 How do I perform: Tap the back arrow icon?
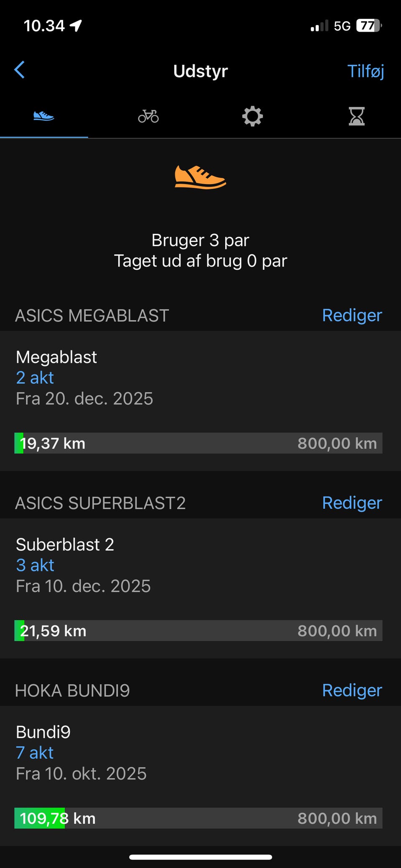[19, 70]
